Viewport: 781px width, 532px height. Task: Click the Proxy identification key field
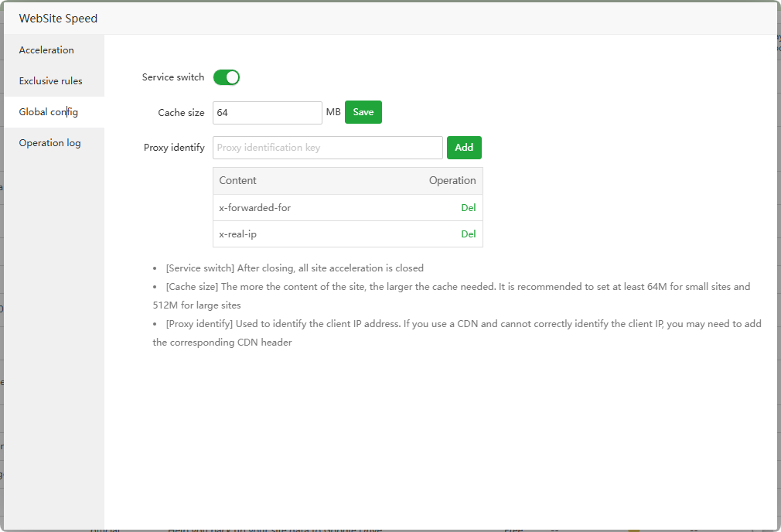click(x=327, y=148)
